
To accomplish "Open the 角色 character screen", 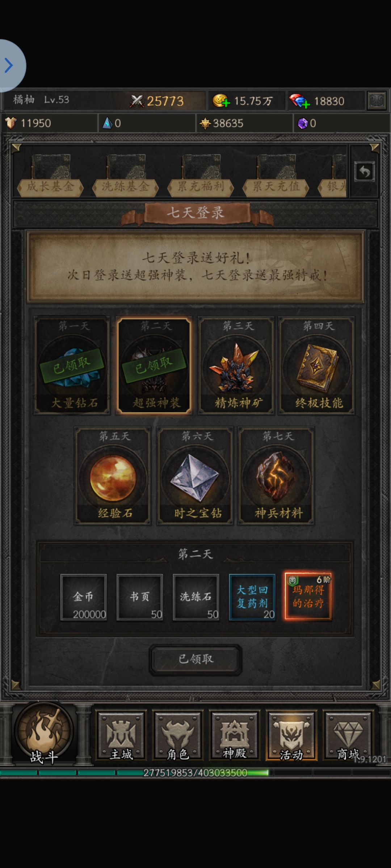I will coord(177,735).
